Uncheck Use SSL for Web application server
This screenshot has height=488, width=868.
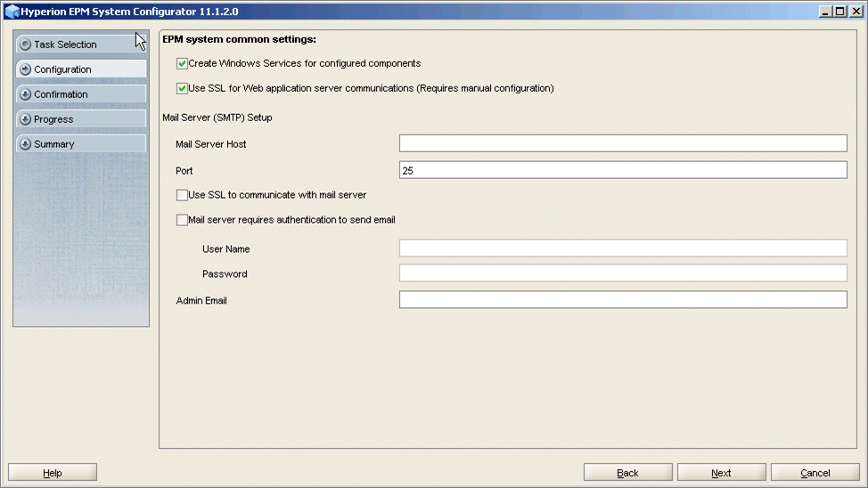[x=182, y=88]
